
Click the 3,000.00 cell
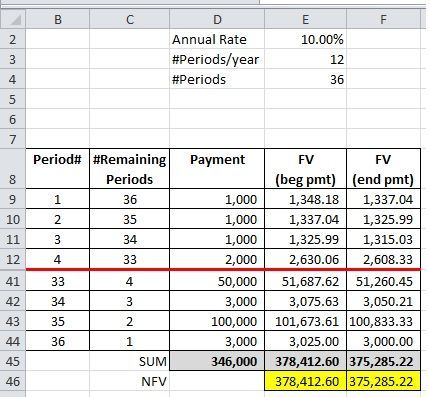coord(383,341)
